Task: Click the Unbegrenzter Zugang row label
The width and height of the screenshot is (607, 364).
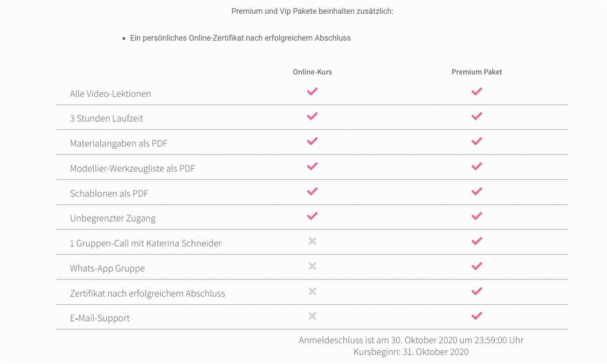Action: coord(113,218)
